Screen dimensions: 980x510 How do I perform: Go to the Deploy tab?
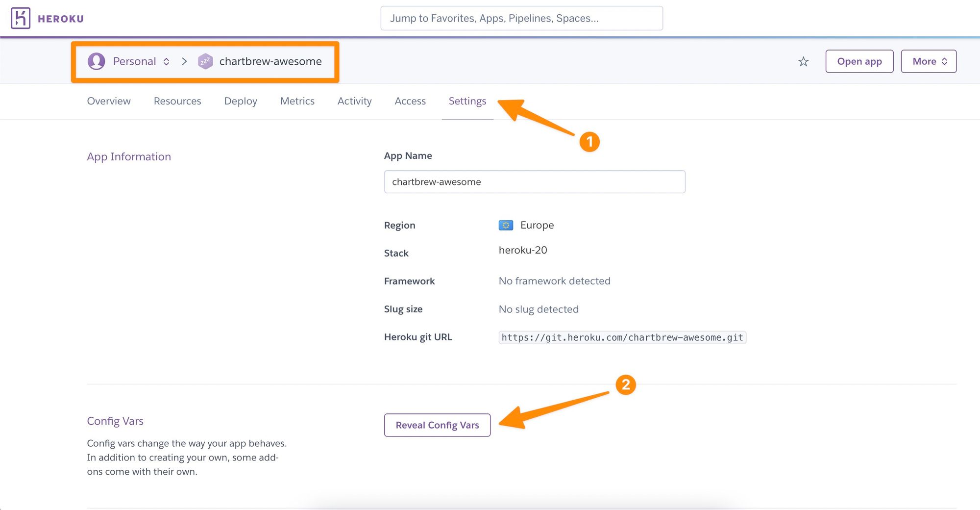(241, 101)
